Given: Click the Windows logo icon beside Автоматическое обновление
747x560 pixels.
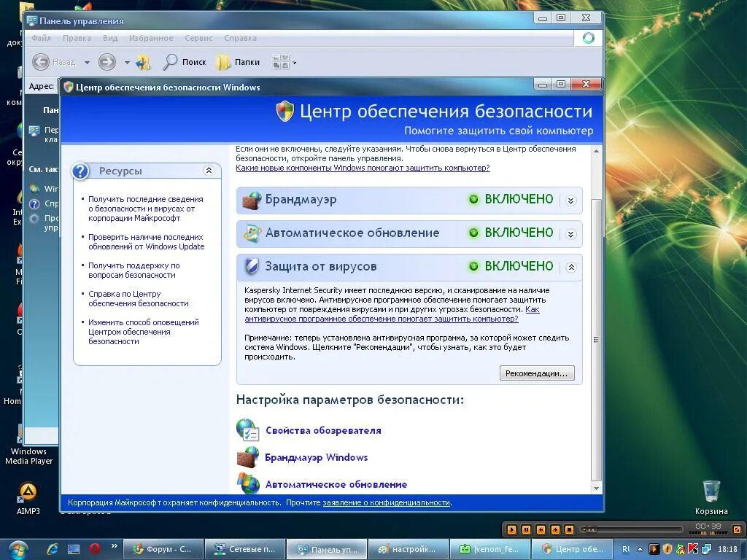Looking at the screenshot, I should point(248,483).
